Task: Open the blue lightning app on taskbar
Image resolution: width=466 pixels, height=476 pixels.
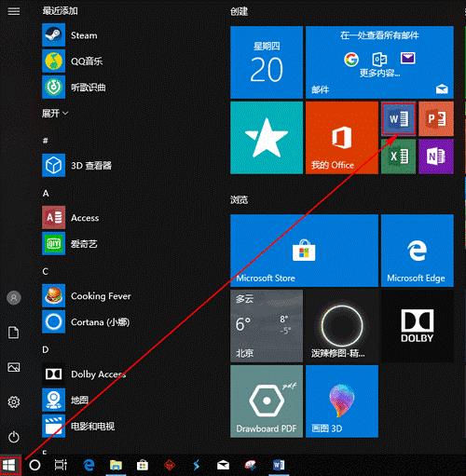Action: [197, 465]
